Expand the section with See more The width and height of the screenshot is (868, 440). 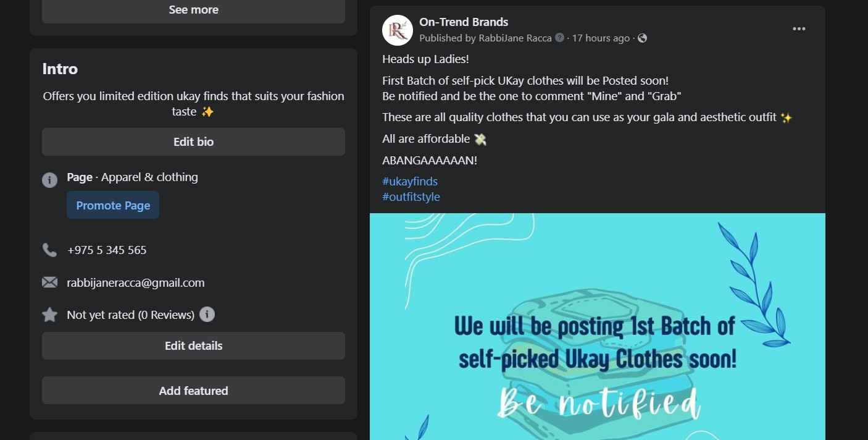[193, 11]
